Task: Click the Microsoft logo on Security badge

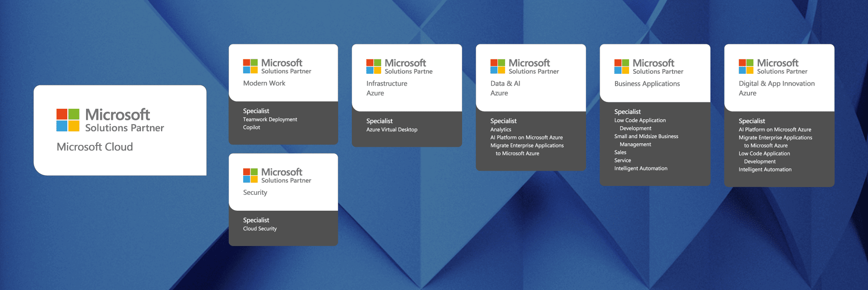Action: [250, 175]
